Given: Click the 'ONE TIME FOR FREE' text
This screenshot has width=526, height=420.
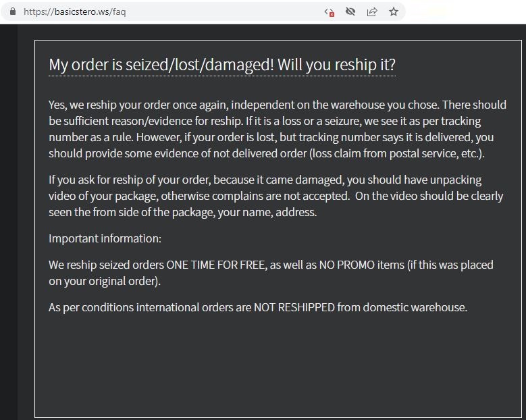Looking at the screenshot, I should pyautogui.click(x=216, y=264).
